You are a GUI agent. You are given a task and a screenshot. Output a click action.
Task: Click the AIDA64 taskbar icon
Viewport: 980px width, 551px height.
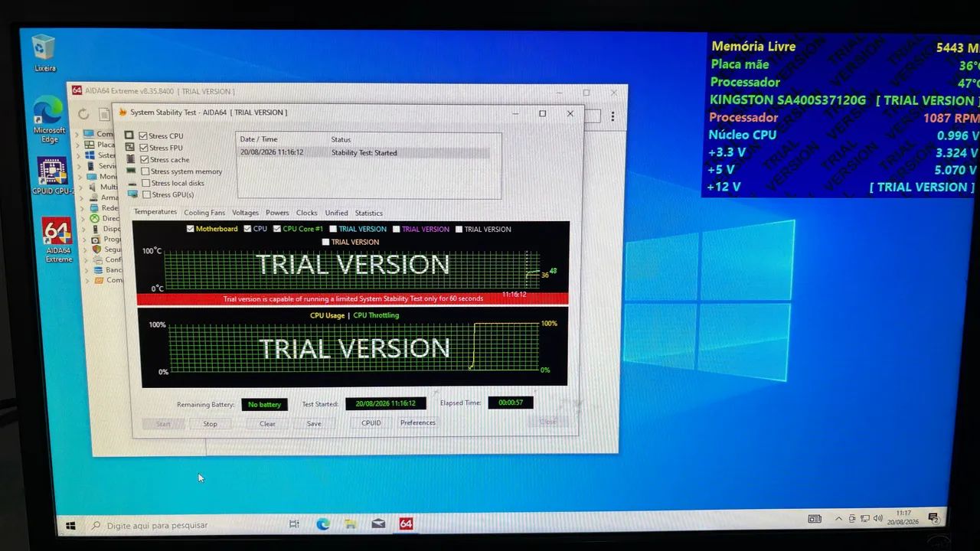(406, 524)
